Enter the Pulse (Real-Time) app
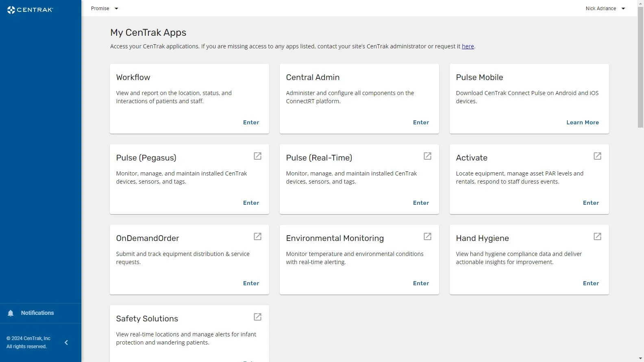 click(421, 203)
